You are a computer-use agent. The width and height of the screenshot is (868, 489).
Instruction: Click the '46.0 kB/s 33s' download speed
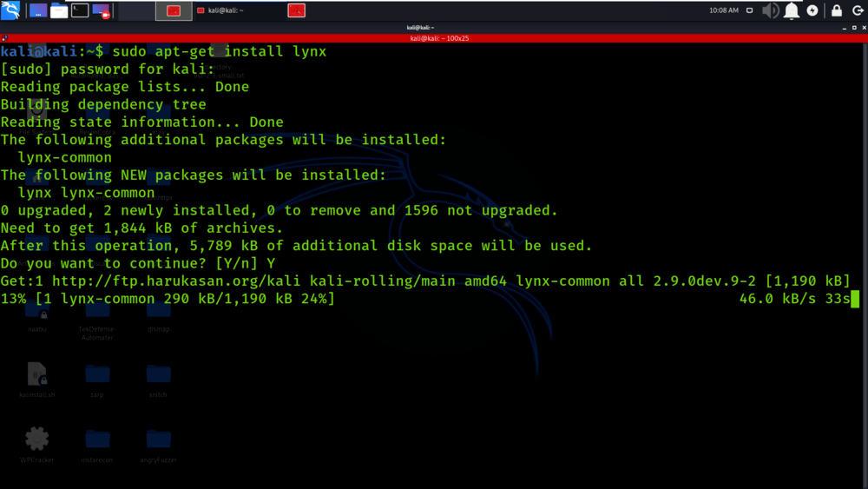tap(794, 299)
